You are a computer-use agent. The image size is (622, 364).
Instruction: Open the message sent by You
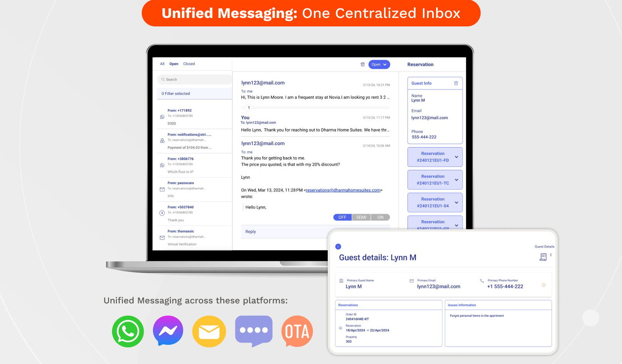[x=315, y=124]
